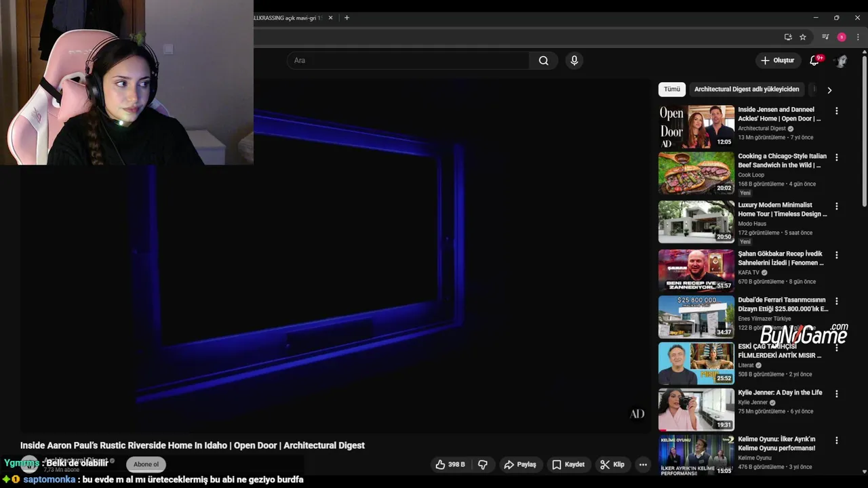Screen dimensions: 868x488
Task: Select the Tümü filter chip
Action: [x=672, y=89]
